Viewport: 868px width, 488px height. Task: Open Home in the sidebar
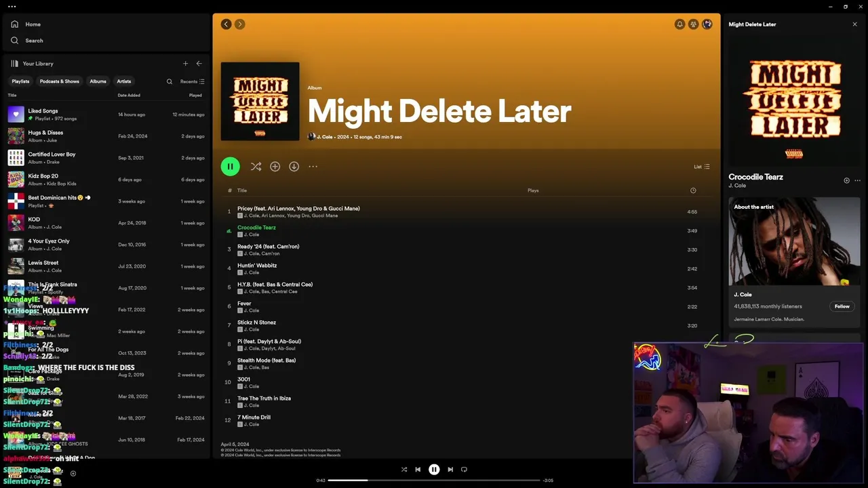26,24
